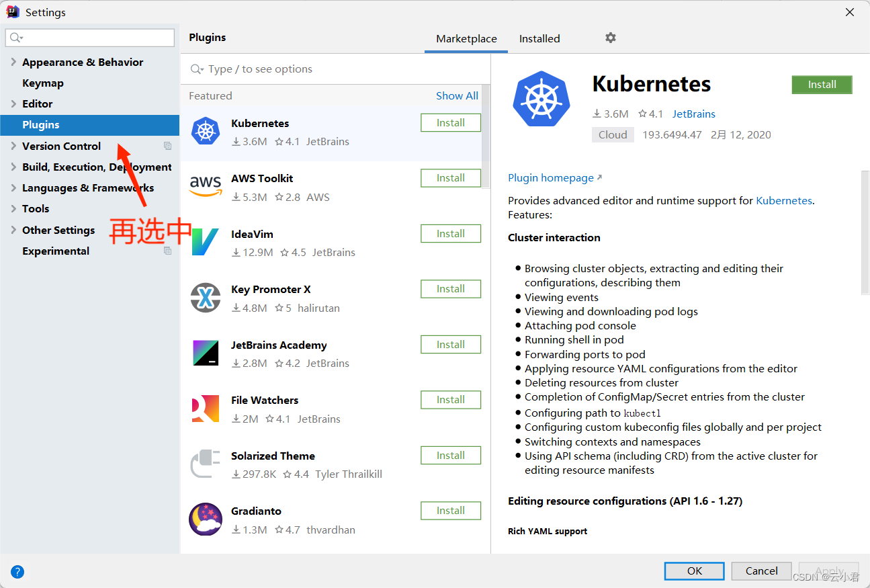Switch to the Marketplace tab
The height and width of the screenshot is (588, 870).
click(466, 39)
